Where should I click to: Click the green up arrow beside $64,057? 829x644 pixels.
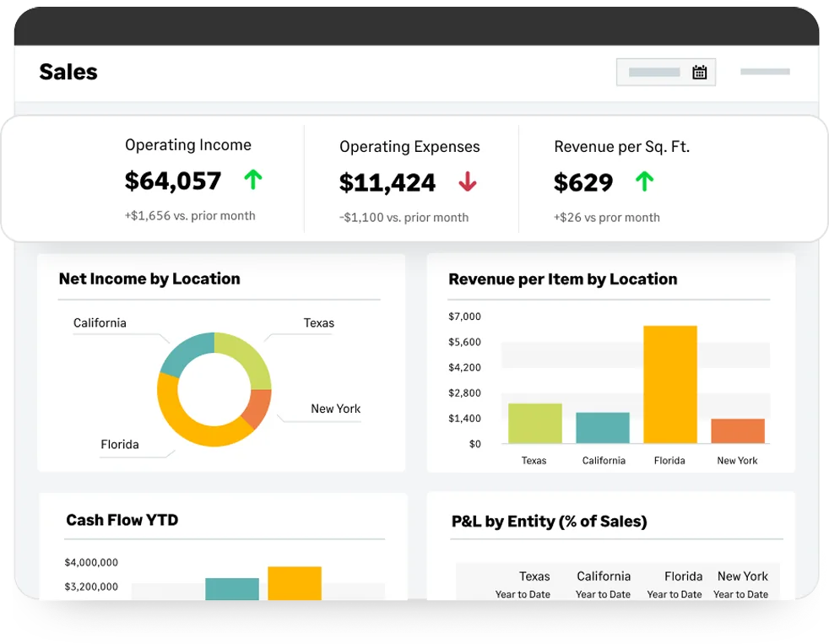pyautogui.click(x=253, y=179)
